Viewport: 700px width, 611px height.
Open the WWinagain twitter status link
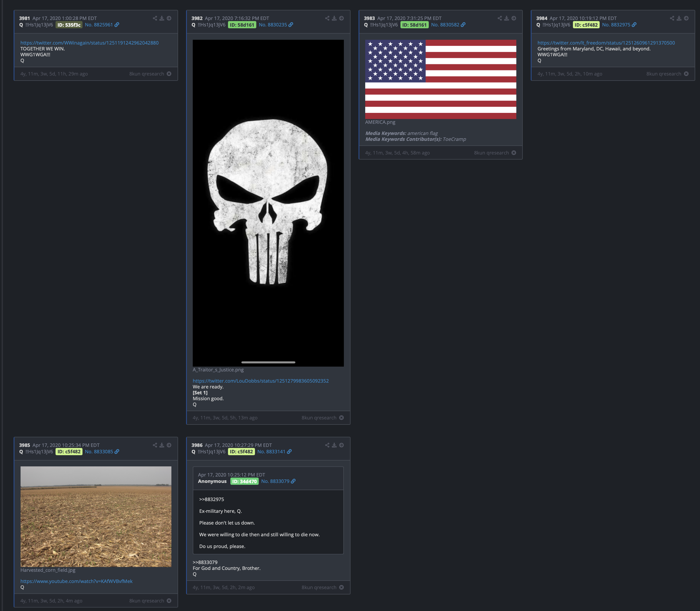[x=89, y=43]
